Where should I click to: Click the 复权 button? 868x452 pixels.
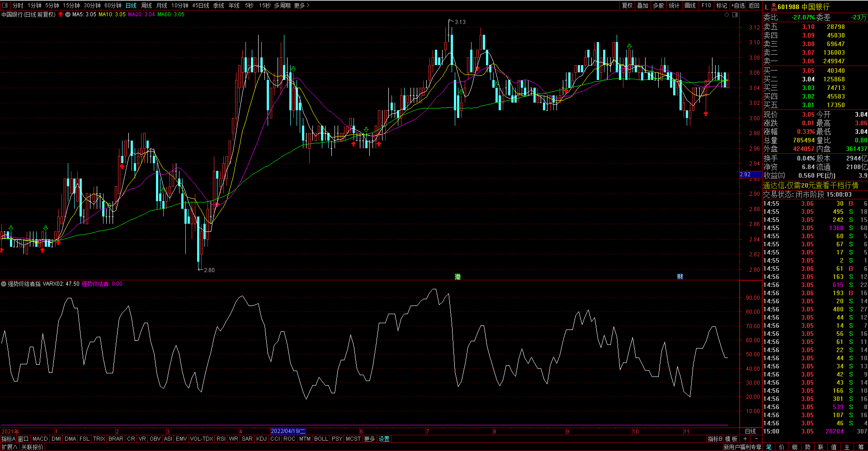click(627, 5)
